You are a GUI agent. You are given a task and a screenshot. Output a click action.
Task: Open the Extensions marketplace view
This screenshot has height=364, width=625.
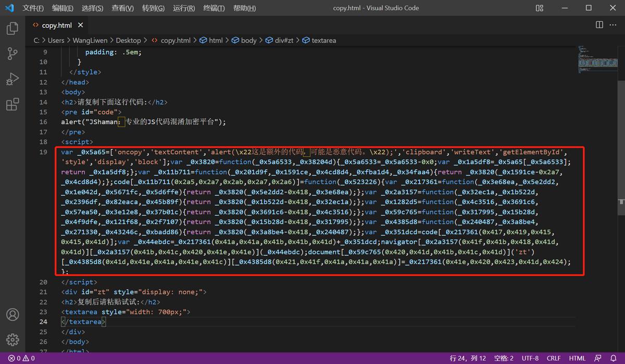pyautogui.click(x=11, y=104)
